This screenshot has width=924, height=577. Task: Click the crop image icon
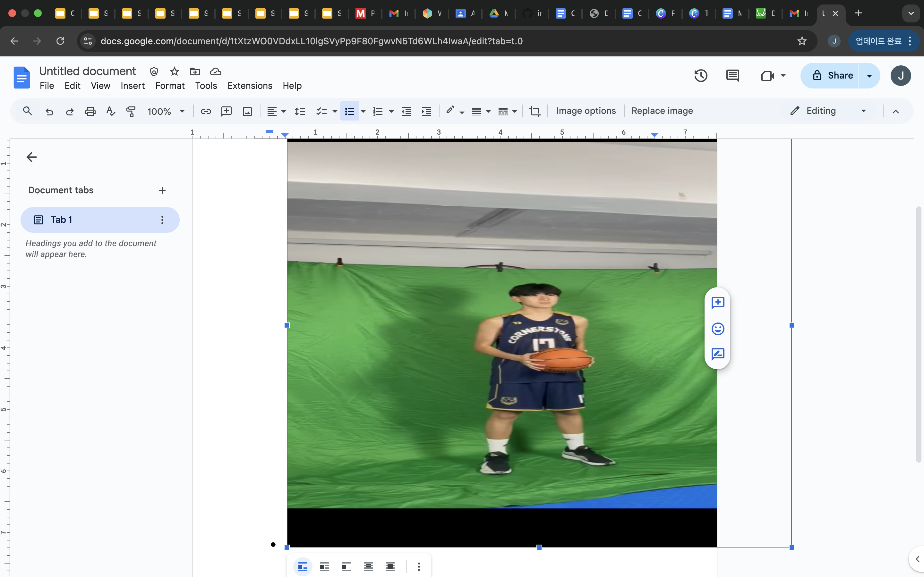pos(535,111)
